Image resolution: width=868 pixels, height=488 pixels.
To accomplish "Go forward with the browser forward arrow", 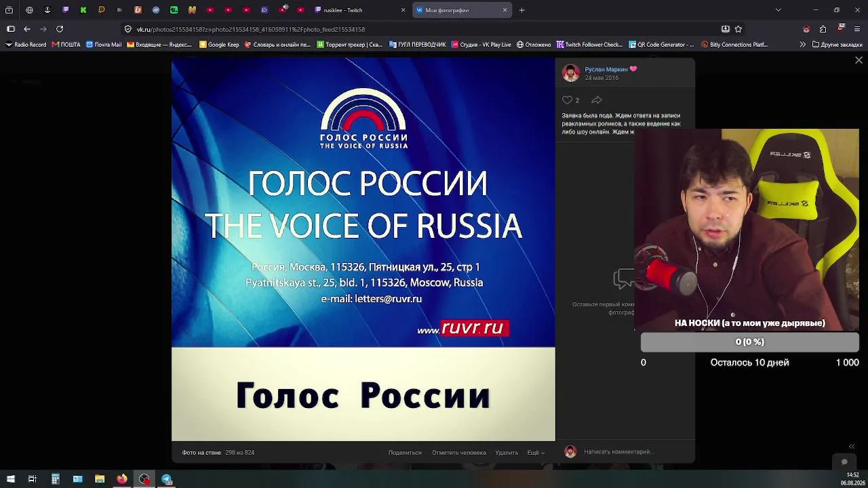I will click(x=43, y=29).
